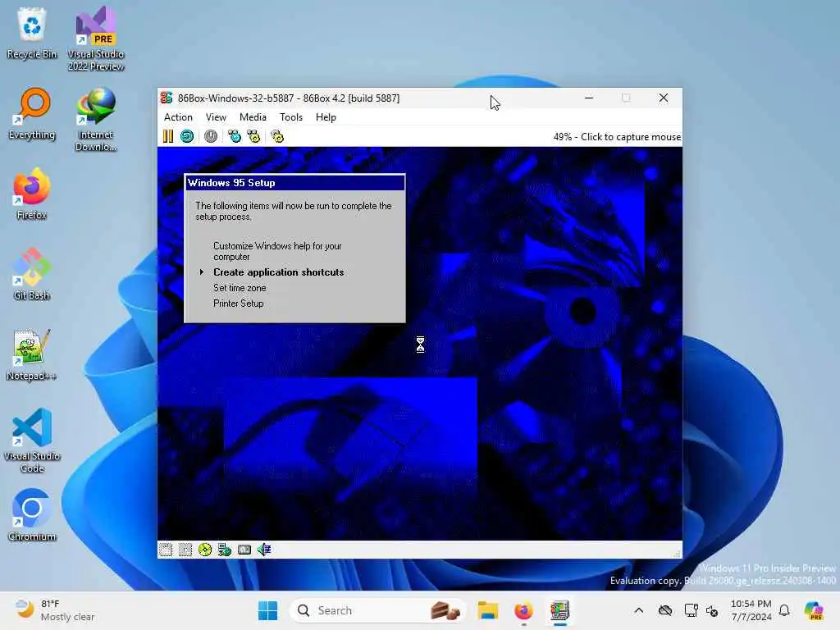Screen dimensions: 840x630
Task: Open the Action menu
Action: [x=178, y=117]
